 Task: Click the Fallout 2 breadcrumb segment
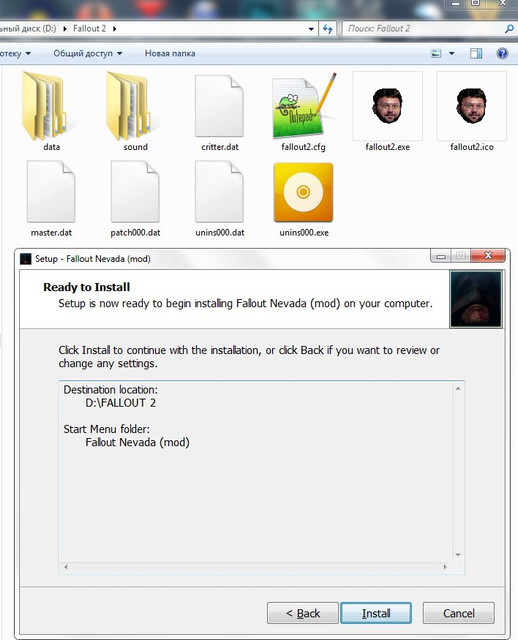[89, 29]
